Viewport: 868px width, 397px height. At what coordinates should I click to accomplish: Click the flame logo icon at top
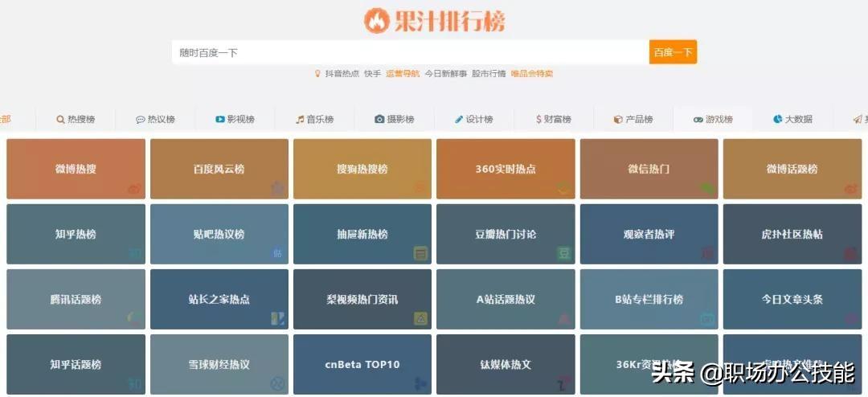[x=376, y=20]
